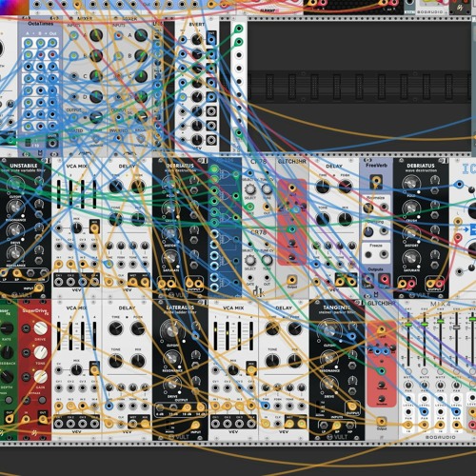Click FOLD knob on Debriatus beside FreeVerb
The height and width of the screenshot is (476, 476).
tap(411, 185)
